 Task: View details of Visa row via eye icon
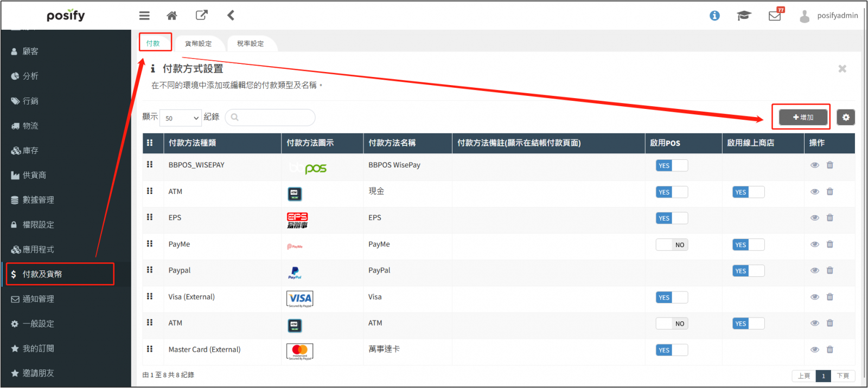pyautogui.click(x=814, y=297)
